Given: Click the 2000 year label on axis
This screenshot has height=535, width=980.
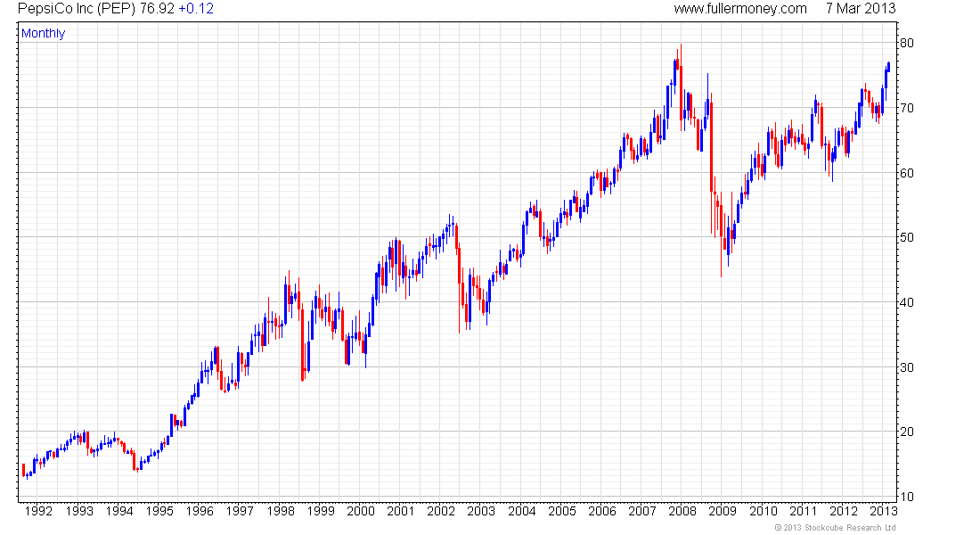Looking at the screenshot, I should point(361,511).
